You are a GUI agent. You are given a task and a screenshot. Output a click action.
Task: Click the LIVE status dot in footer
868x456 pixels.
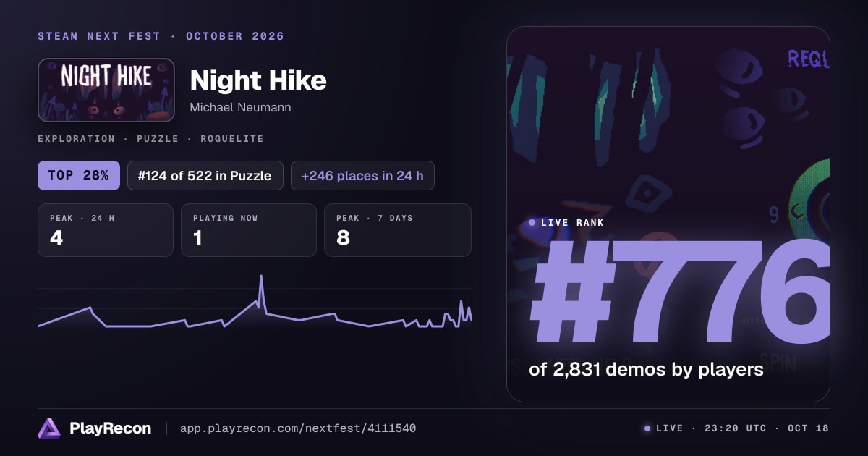pos(647,428)
